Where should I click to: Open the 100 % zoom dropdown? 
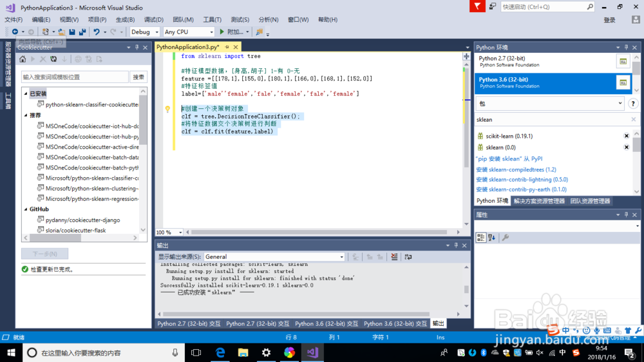tap(180, 233)
